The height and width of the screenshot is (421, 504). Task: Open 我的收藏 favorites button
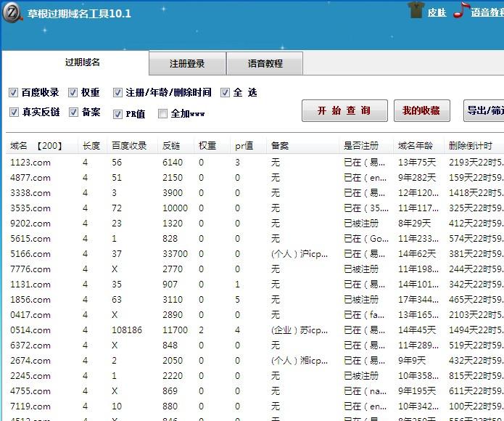click(421, 110)
